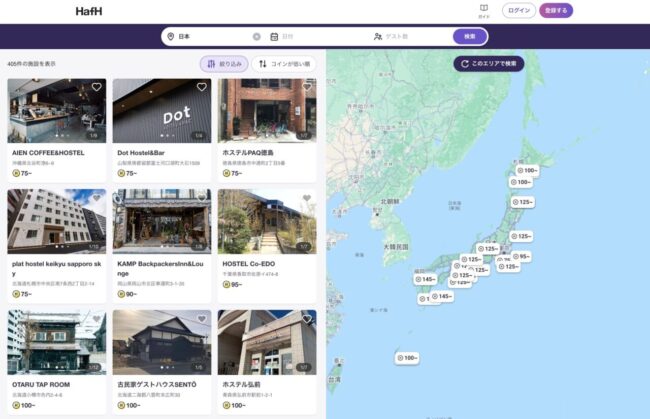Open the plat hostel keikyu sapporo photo

(57, 221)
